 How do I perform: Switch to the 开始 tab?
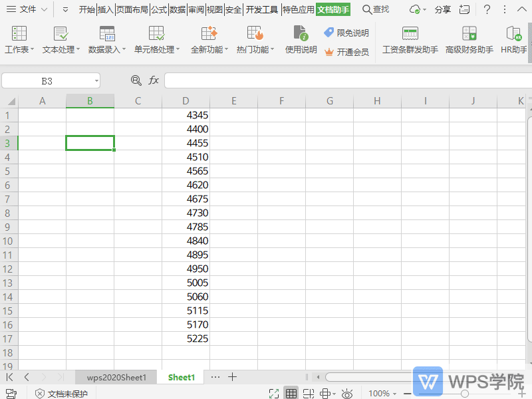tap(87, 9)
